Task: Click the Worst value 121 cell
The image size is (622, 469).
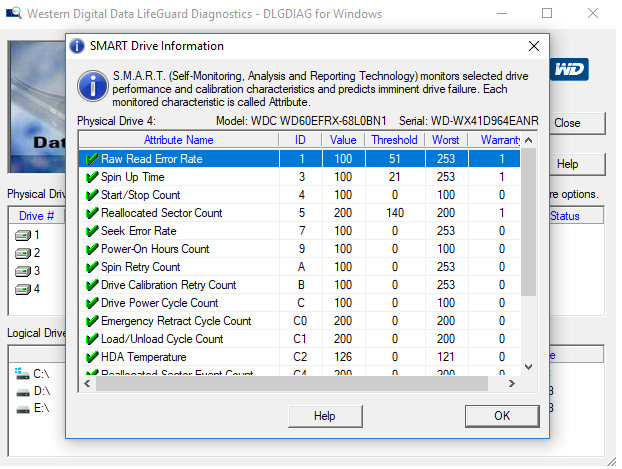Action: pos(446,357)
